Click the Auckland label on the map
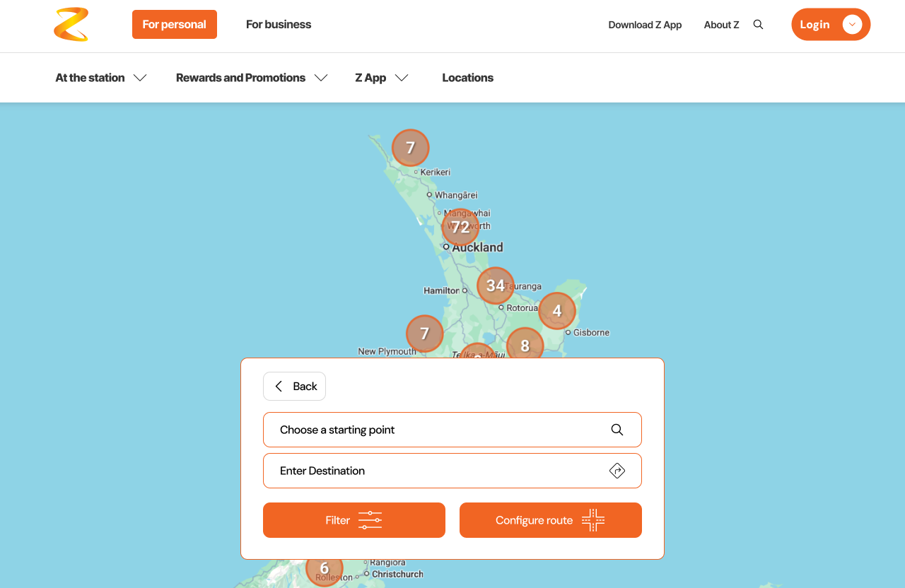 pos(478,247)
